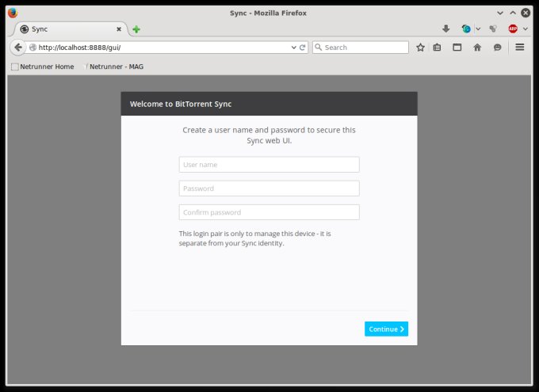
Task: Click the blue Continue button
Action: [386, 329]
